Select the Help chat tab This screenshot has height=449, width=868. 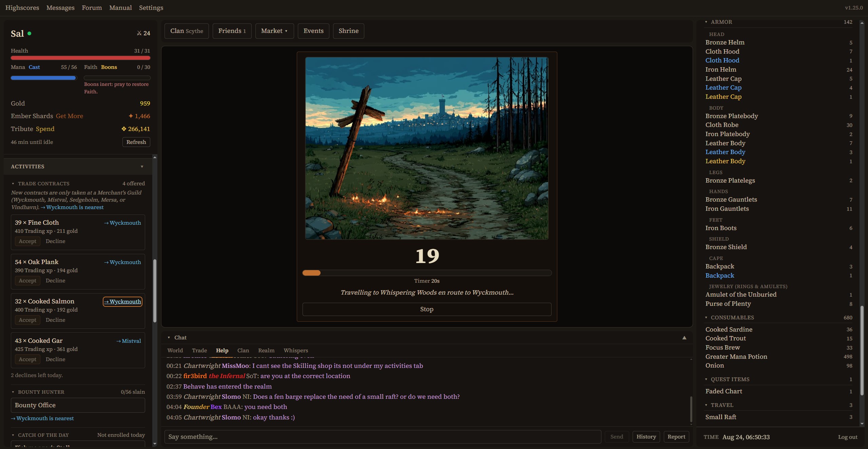[x=222, y=351]
